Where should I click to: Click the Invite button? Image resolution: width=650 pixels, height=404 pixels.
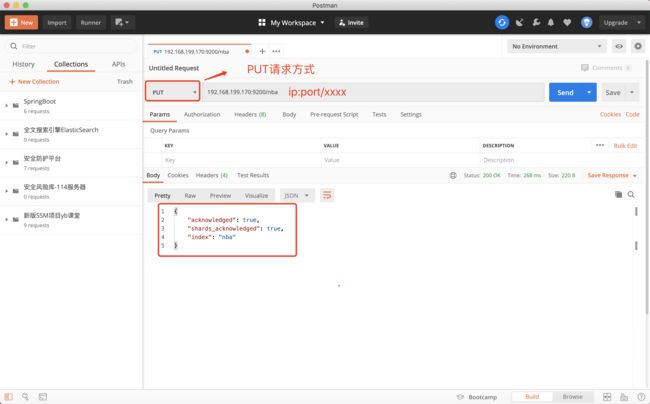pyautogui.click(x=351, y=22)
